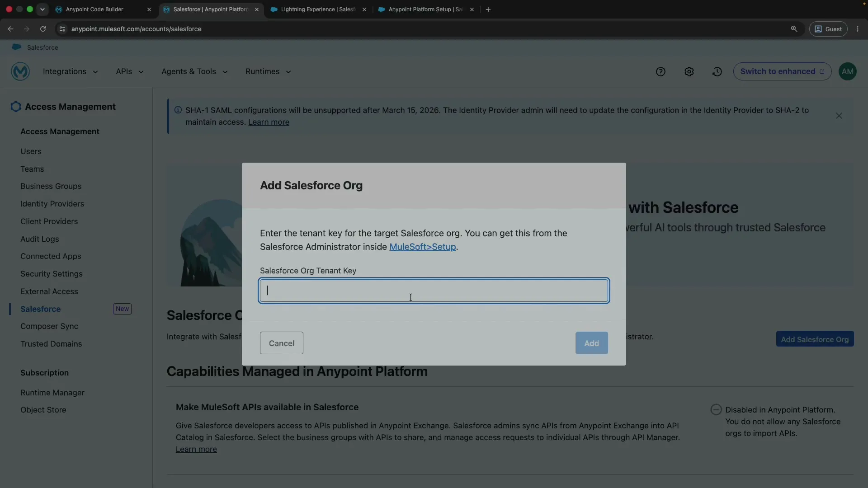Switch to the Lightning Experience tab
The width and height of the screenshot is (868, 488).
pyautogui.click(x=318, y=9)
